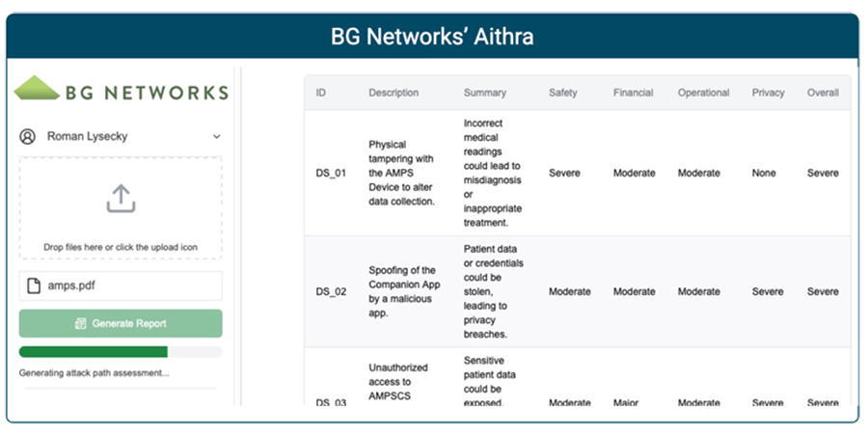Click the amps.pdf document icon
The image size is (868, 436).
pos(35,286)
